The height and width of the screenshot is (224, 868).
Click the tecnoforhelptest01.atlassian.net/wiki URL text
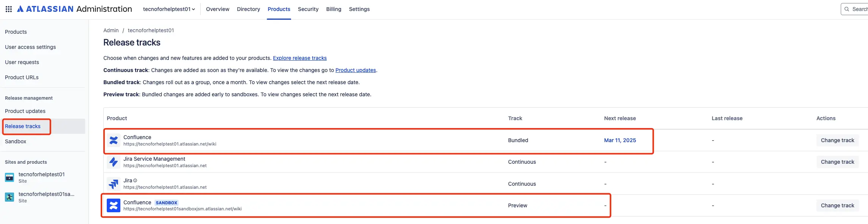click(170, 144)
